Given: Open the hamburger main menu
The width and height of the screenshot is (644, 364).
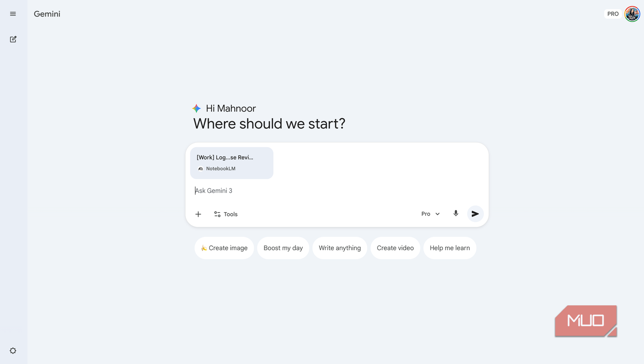Looking at the screenshot, I should (13, 14).
